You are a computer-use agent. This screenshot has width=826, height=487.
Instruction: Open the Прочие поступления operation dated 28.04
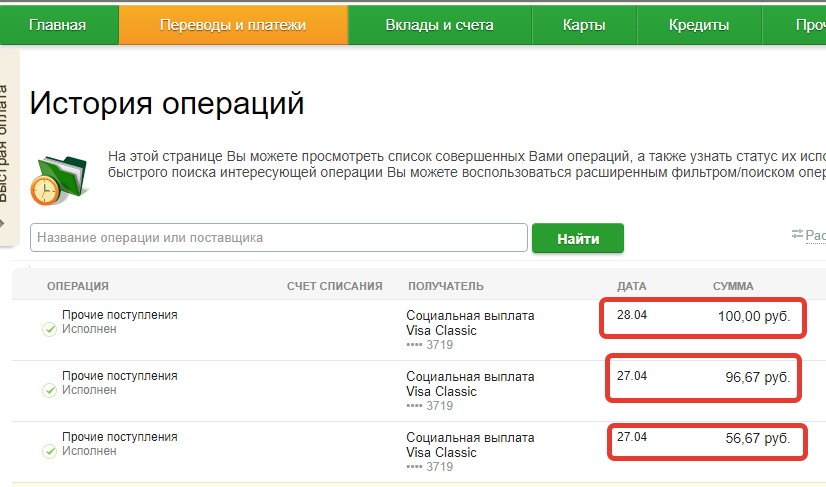[x=120, y=314]
